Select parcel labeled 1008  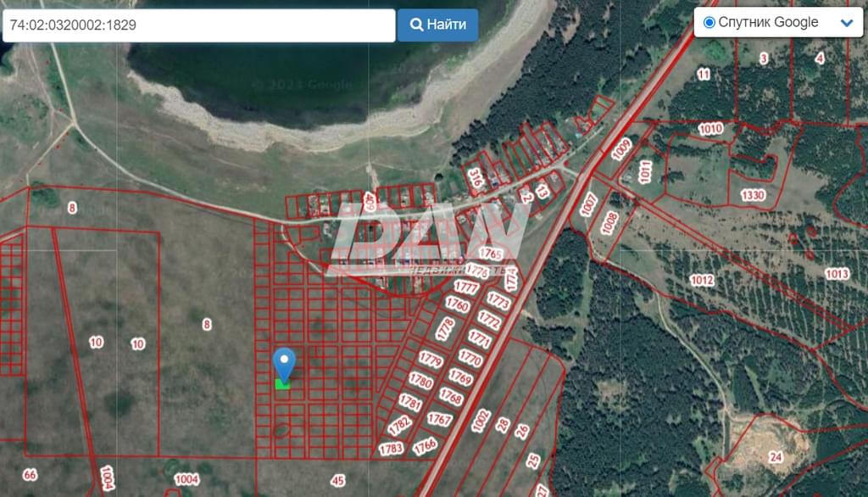pos(609,223)
